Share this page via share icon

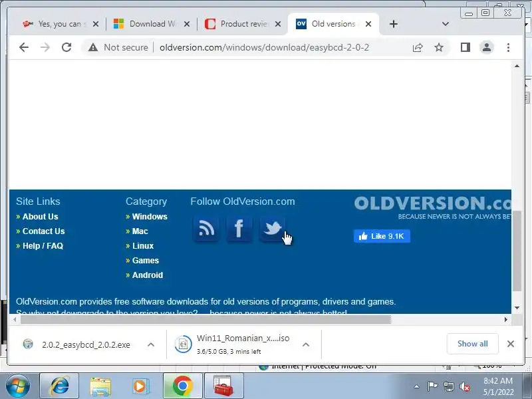[418, 47]
